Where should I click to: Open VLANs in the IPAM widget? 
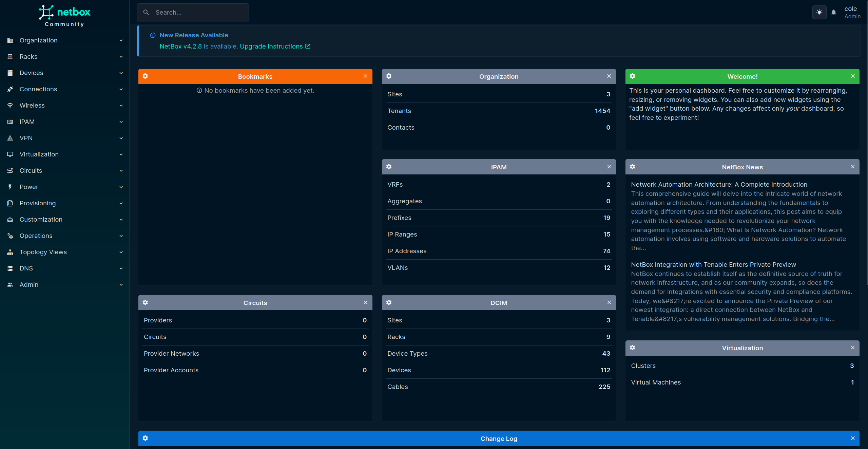pos(499,268)
